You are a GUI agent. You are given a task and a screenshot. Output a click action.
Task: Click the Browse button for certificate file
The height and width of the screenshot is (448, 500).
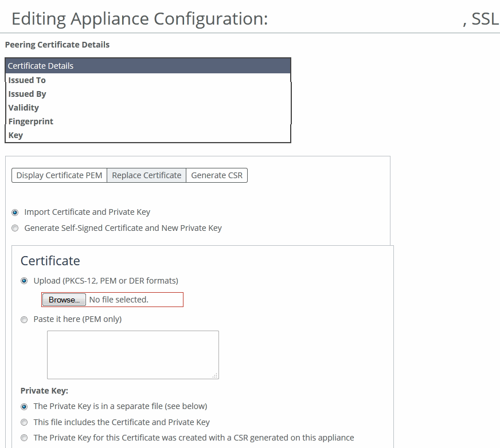tap(64, 300)
